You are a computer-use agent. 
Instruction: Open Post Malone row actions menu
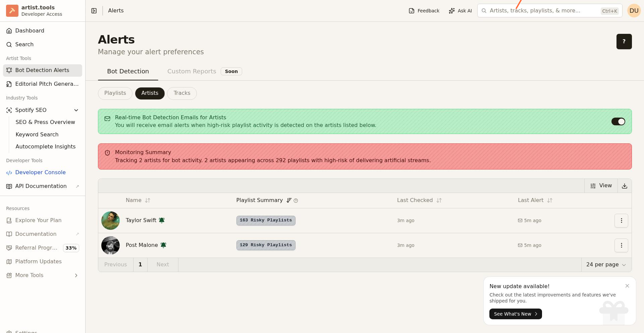pyautogui.click(x=621, y=245)
